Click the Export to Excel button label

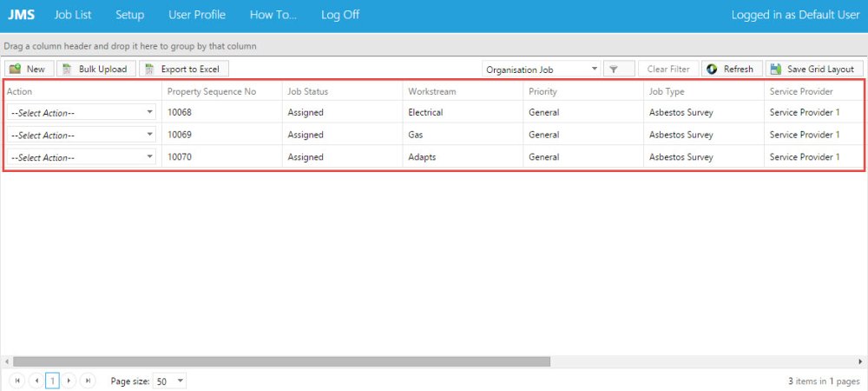[190, 70]
